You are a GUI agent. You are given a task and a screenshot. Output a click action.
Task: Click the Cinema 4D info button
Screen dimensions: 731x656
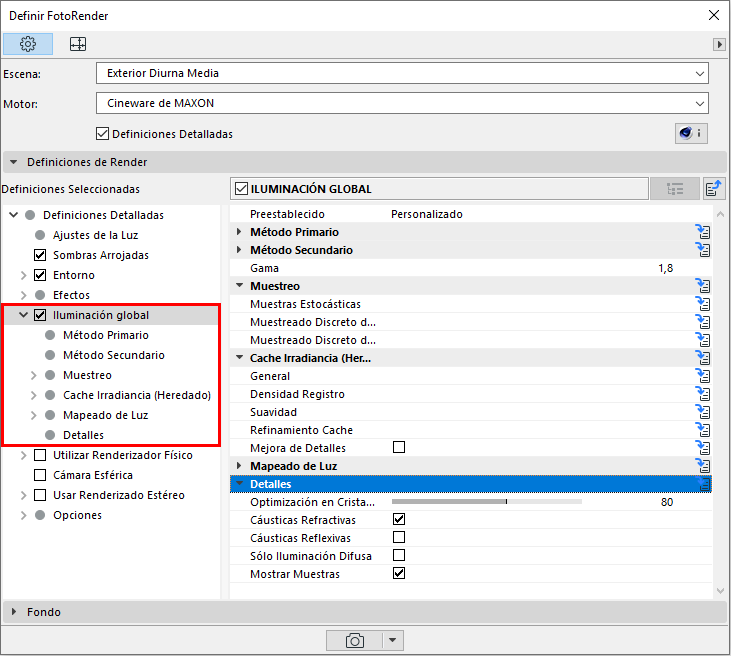[691, 134]
